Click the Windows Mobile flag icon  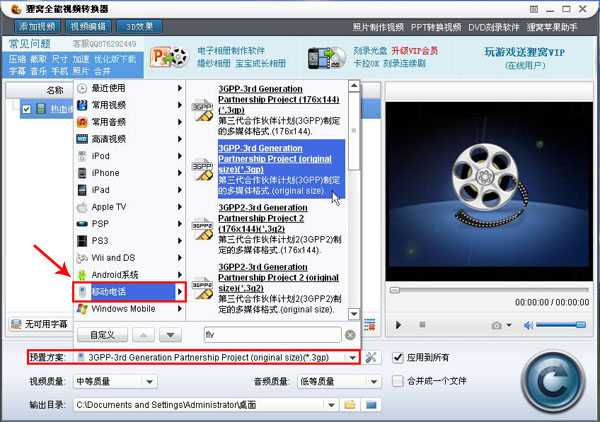[82, 309]
